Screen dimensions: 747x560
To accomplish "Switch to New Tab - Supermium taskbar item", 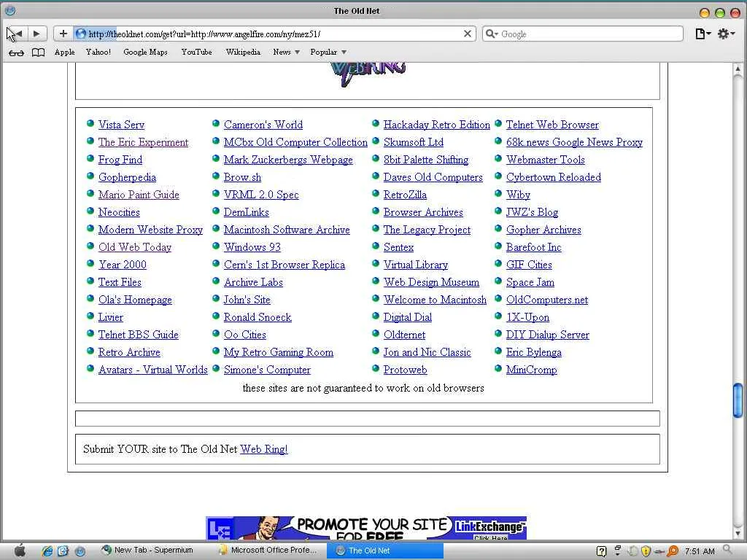I will point(147,550).
